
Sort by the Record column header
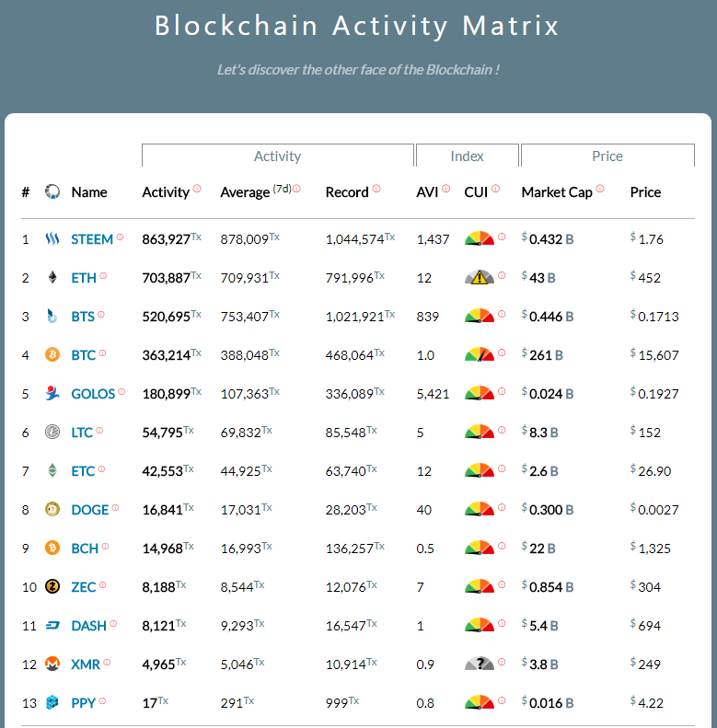pyautogui.click(x=347, y=192)
